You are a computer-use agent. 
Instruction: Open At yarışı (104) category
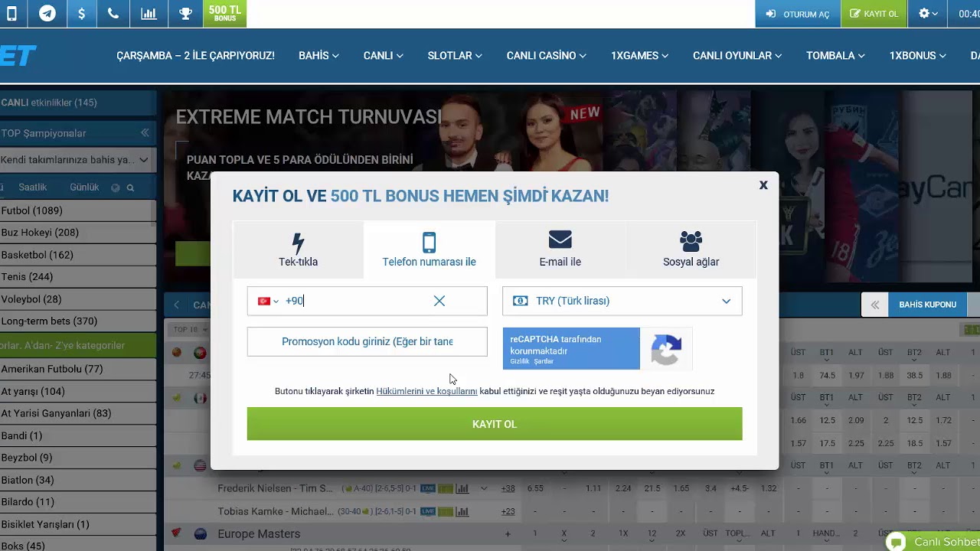pos(77,391)
